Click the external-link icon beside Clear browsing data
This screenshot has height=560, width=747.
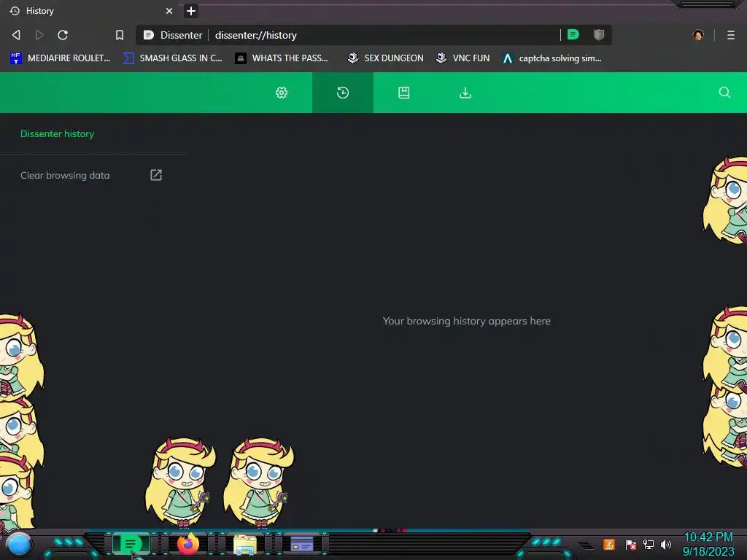(156, 175)
